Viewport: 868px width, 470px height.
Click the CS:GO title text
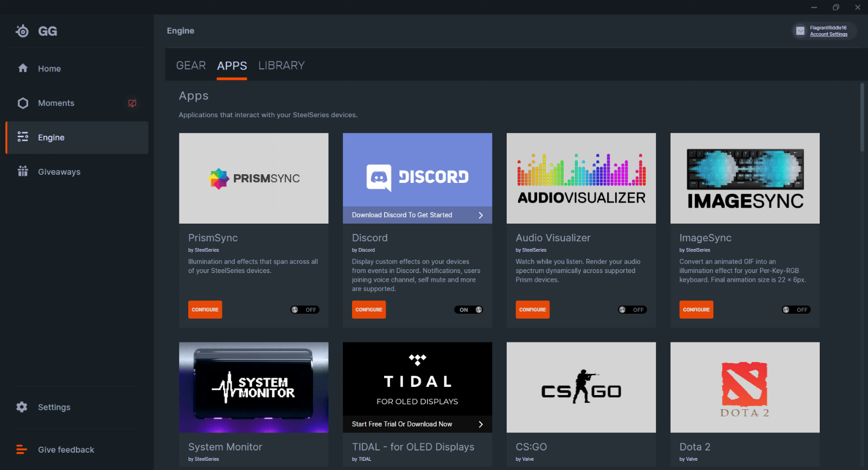tap(531, 447)
